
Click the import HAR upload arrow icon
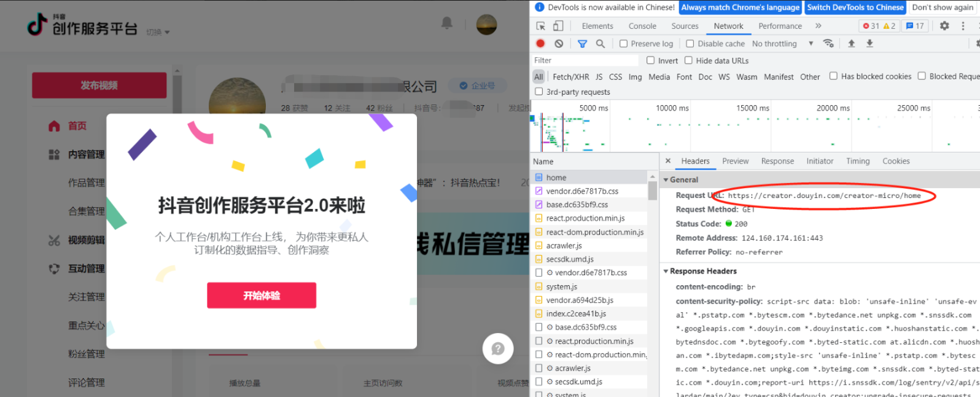point(851,44)
